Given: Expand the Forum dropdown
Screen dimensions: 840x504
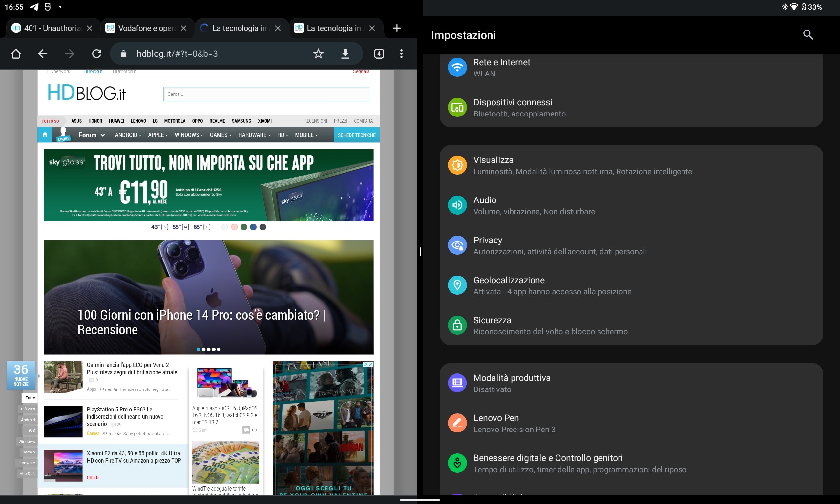Looking at the screenshot, I should (92, 135).
